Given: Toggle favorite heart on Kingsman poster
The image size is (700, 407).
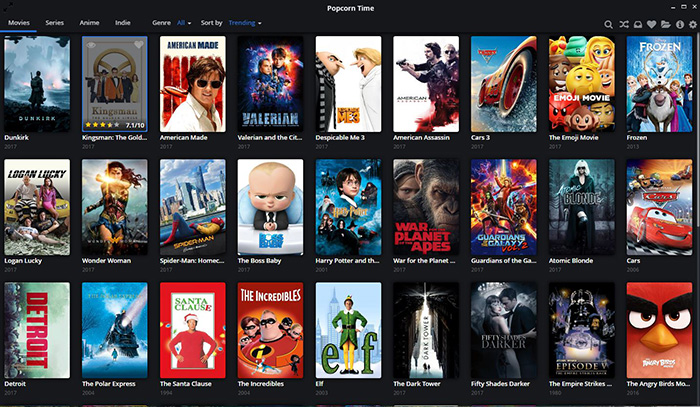Looking at the screenshot, I should (141, 43).
